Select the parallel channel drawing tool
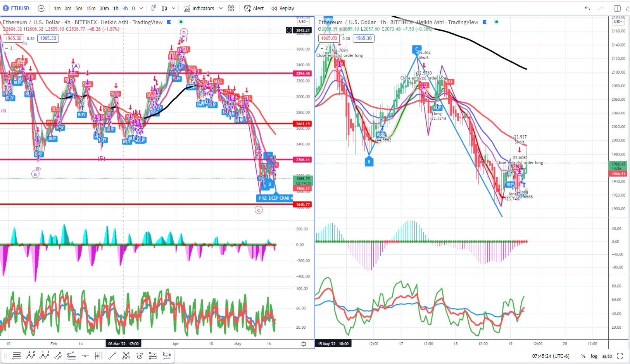Viewport: 630px width, 364px height. tap(58, 355)
